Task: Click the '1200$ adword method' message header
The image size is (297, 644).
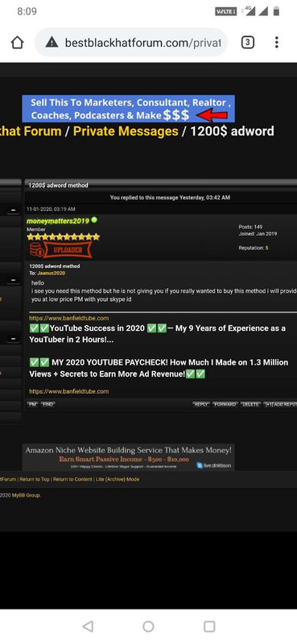Action: point(58,185)
